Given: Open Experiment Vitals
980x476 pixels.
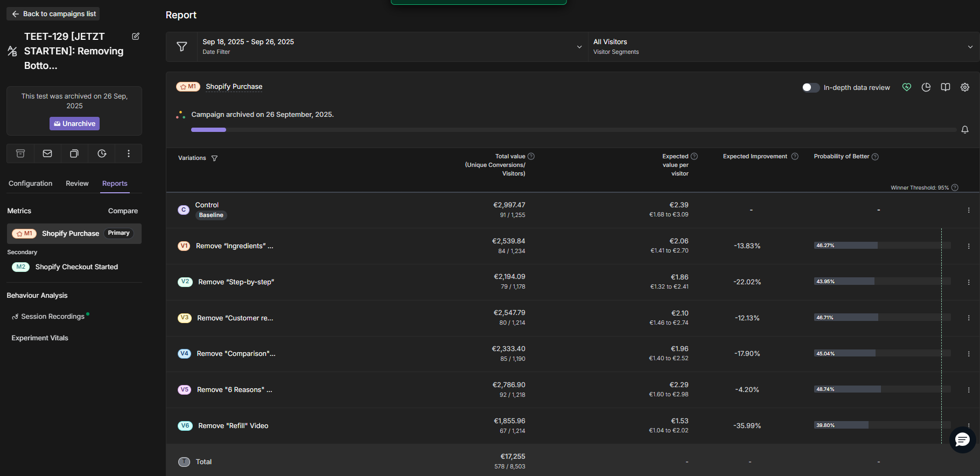Looking at the screenshot, I should [x=40, y=338].
